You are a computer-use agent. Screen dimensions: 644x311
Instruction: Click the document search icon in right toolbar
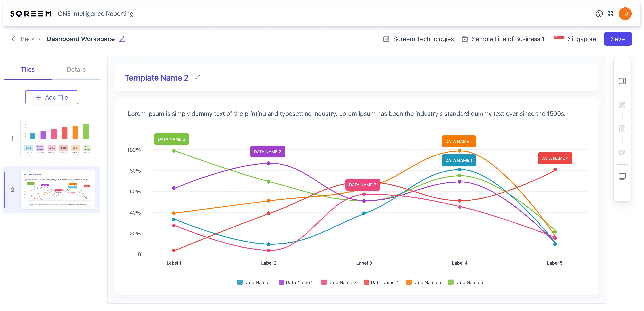tap(622, 129)
